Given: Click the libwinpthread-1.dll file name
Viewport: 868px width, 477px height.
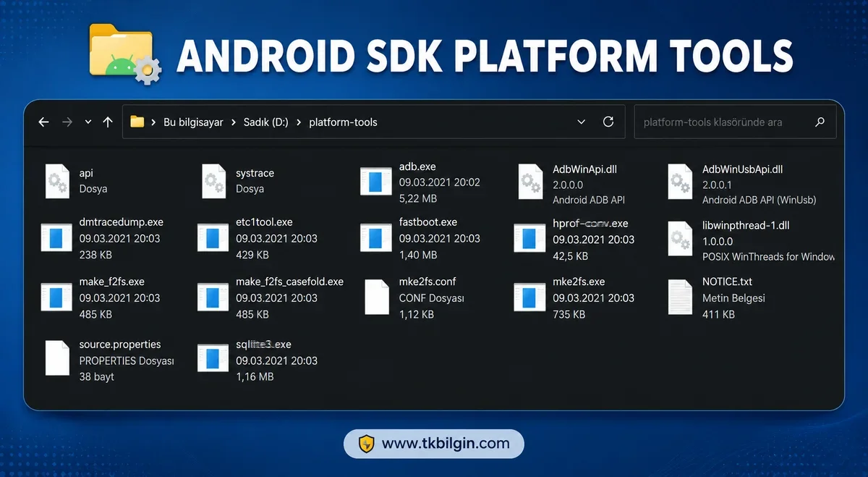Looking at the screenshot, I should click(746, 226).
